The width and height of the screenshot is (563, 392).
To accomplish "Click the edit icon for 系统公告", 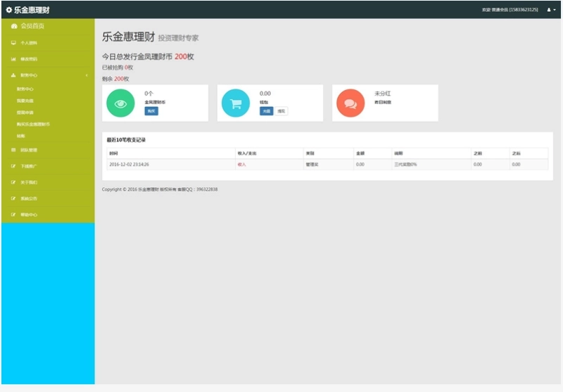I will (x=13, y=198).
